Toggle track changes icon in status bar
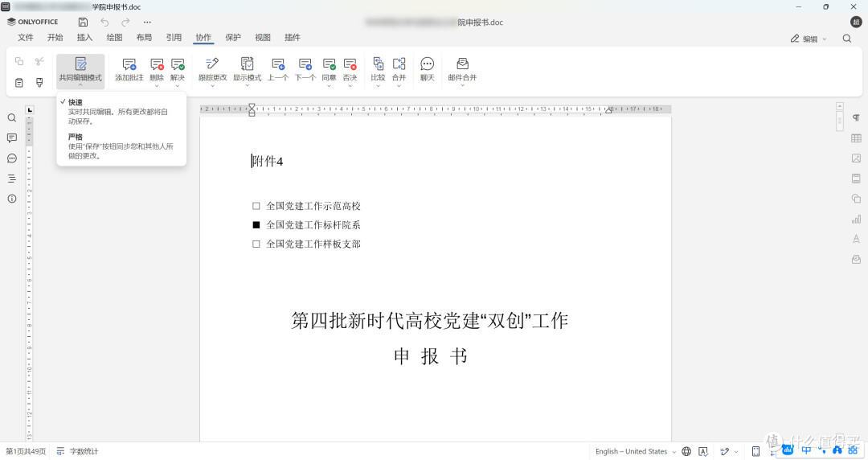The height and width of the screenshot is (460, 868). click(725, 451)
